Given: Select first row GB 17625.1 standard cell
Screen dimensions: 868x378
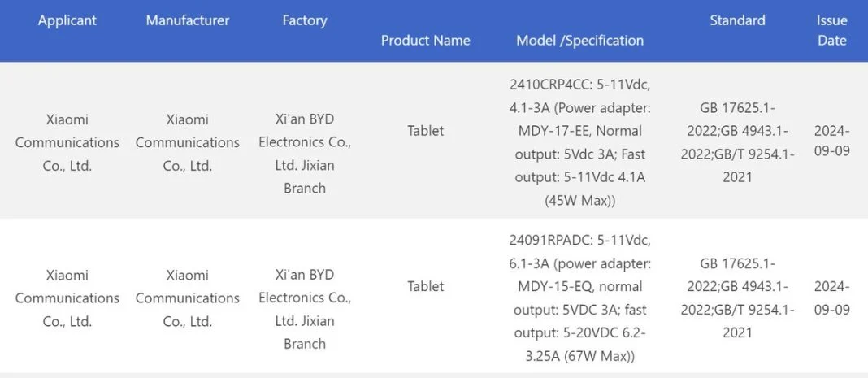Looking at the screenshot, I should (737, 143).
